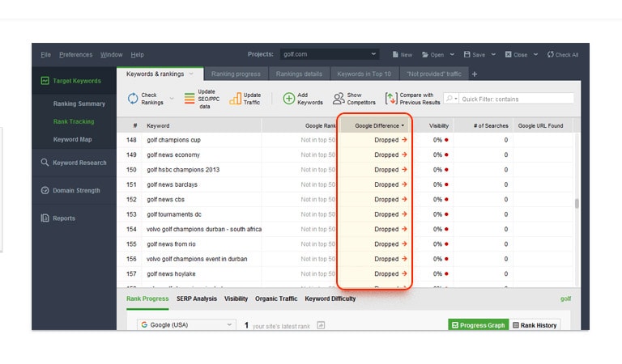Open the Window menu
The height and width of the screenshot is (364, 622).
[112, 55]
